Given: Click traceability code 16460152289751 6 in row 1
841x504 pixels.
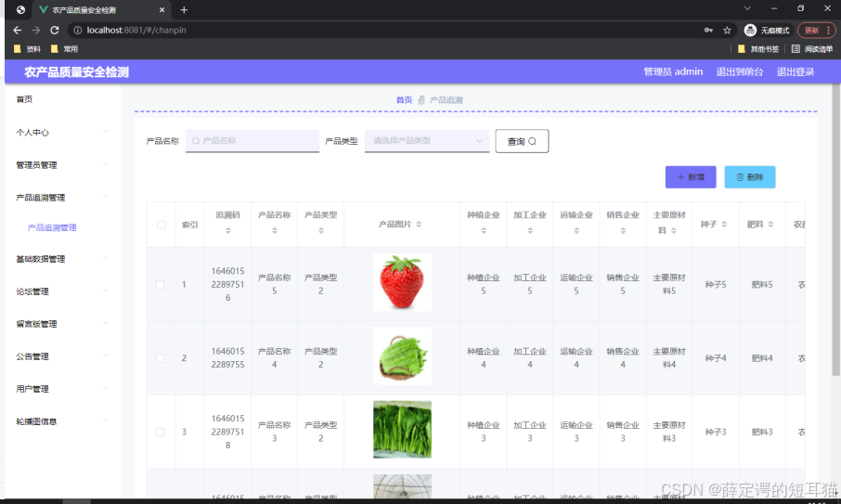Looking at the screenshot, I should 228,284.
